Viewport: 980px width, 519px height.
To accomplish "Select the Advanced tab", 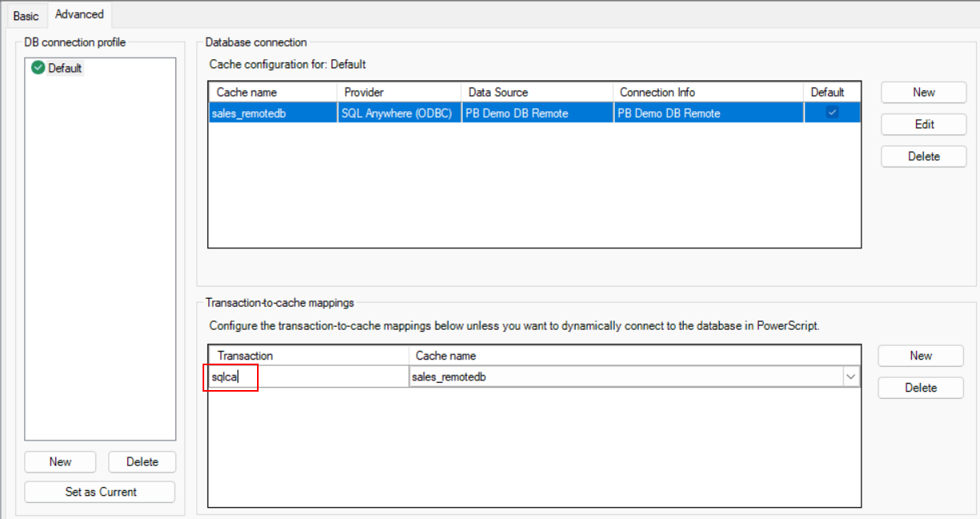I will [79, 14].
